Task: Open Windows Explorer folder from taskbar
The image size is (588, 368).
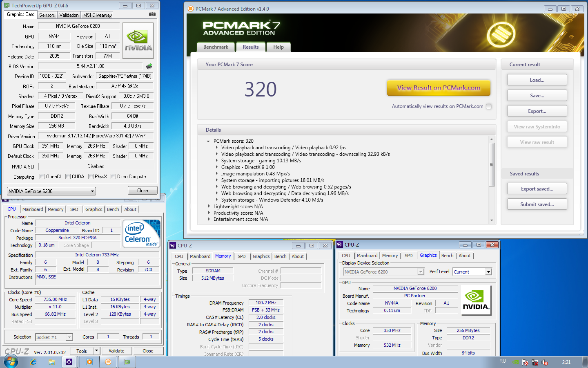Action: point(52,362)
